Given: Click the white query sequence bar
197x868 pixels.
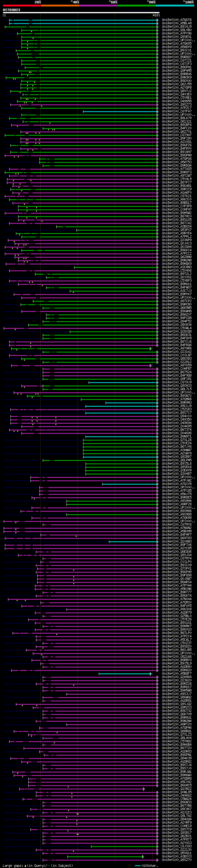Looking at the screenshot, I should 81,13.
